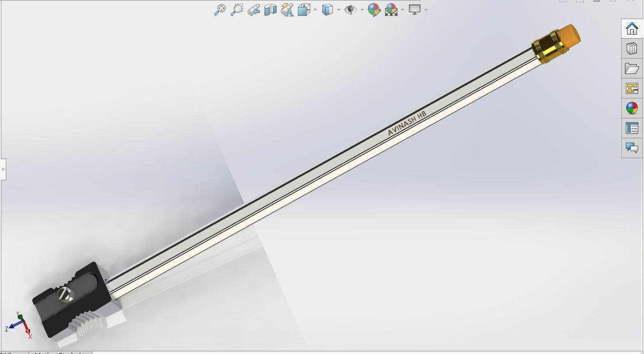The image size is (644, 354).
Task: Toggle the Section View tool
Action: pos(270,9)
